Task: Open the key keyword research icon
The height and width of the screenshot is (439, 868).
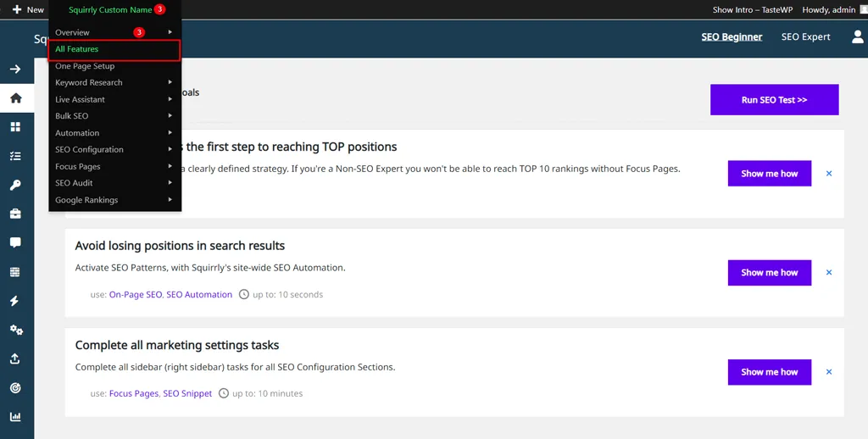Action: [x=15, y=185]
